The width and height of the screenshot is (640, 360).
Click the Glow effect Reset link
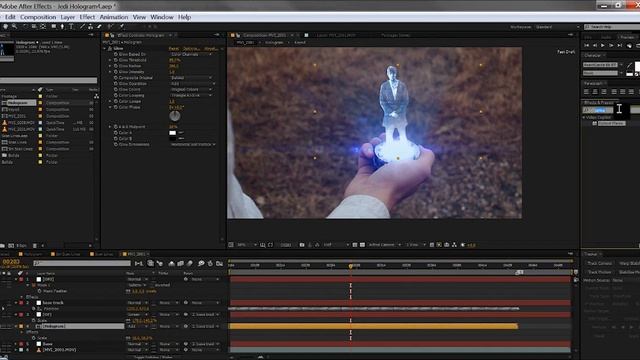pos(174,49)
